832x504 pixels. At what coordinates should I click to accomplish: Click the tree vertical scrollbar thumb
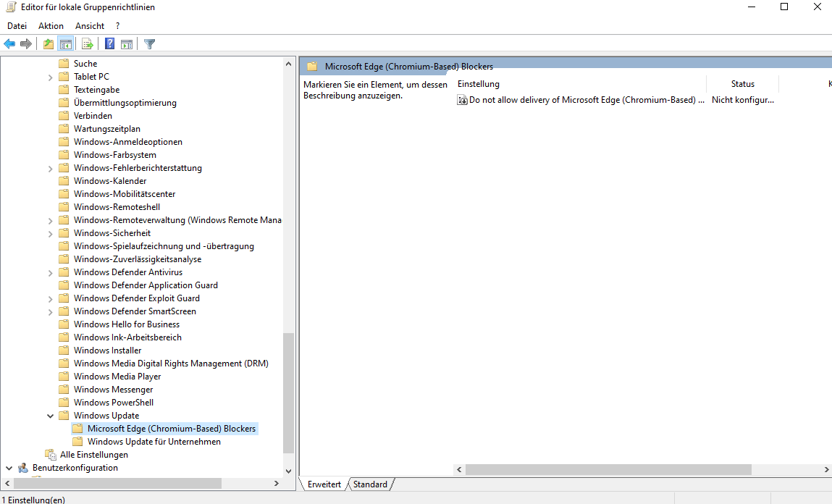[288, 393]
